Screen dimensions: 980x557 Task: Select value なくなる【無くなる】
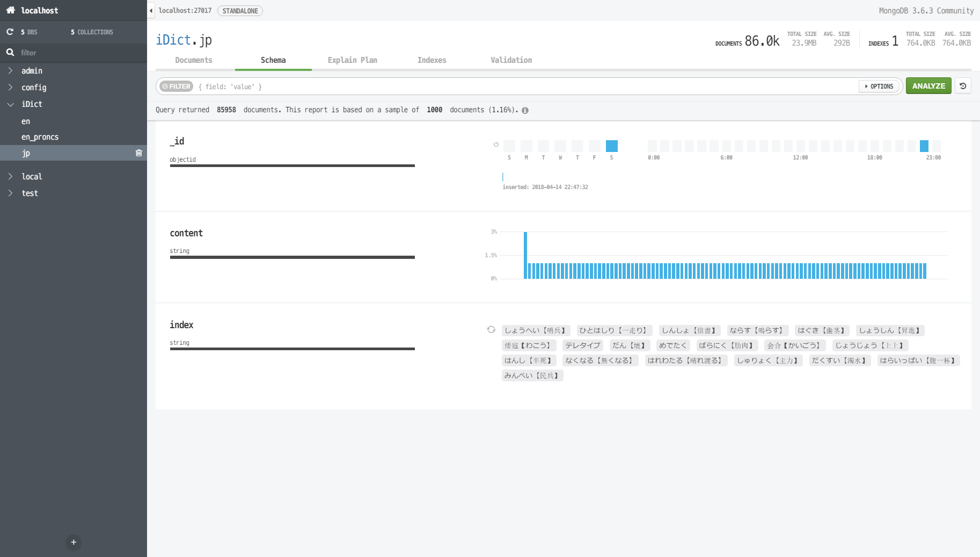click(600, 360)
